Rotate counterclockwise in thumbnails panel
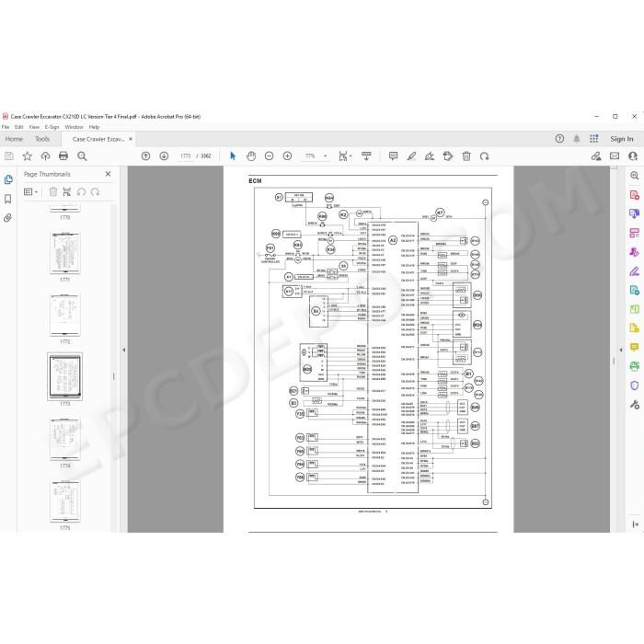644x644 pixels. tap(81, 191)
